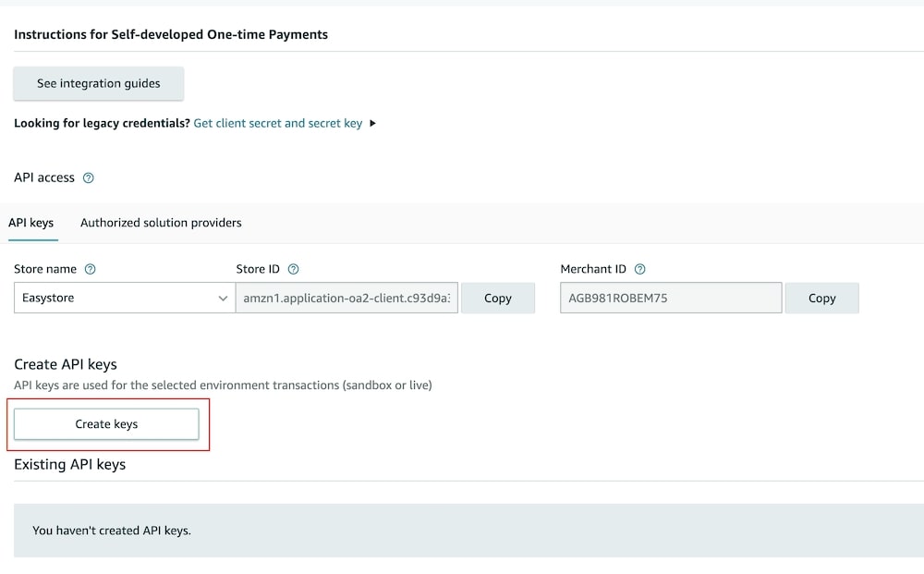Open the Store name help tooltip icon
Image resolution: width=924 pixels, height=574 pixels.
tap(91, 269)
